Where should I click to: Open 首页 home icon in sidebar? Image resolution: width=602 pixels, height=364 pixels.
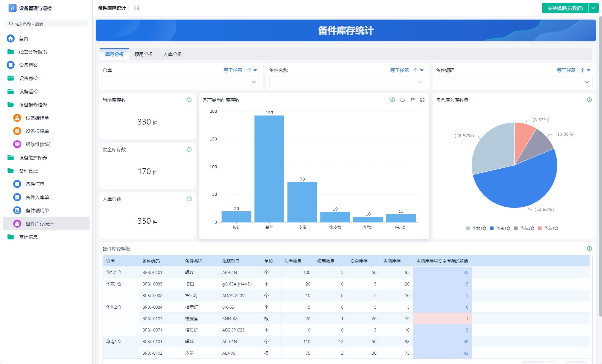tap(11, 39)
